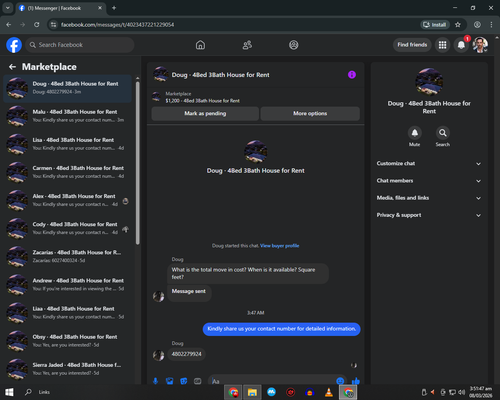
Task: Start a voice clip with the microphone icon
Action: click(x=155, y=381)
